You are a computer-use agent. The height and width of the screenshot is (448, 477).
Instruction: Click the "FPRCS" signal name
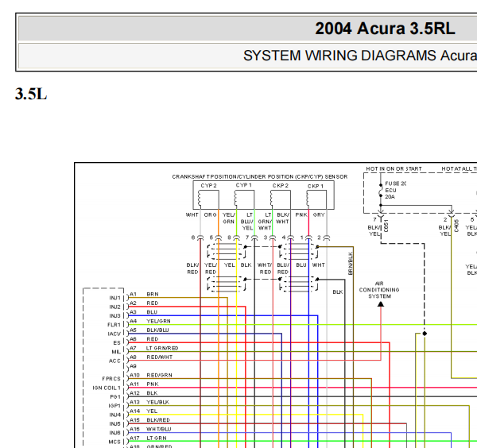tap(111, 379)
